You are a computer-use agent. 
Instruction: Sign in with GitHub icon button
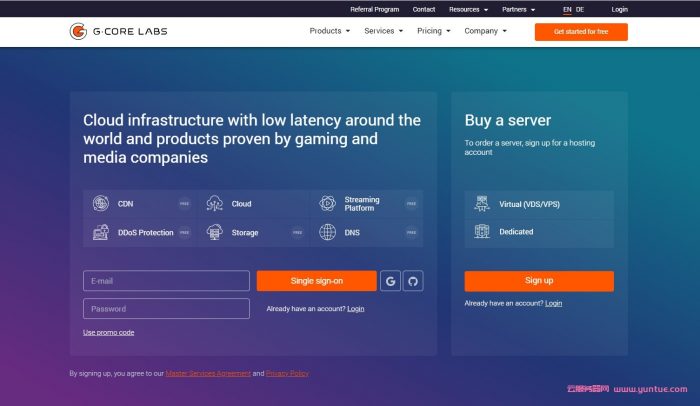(413, 281)
